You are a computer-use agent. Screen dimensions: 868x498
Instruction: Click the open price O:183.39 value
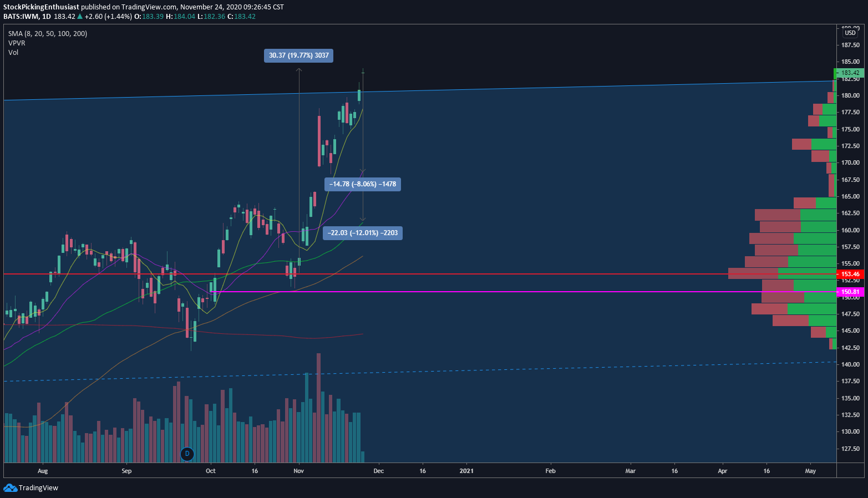[150, 17]
